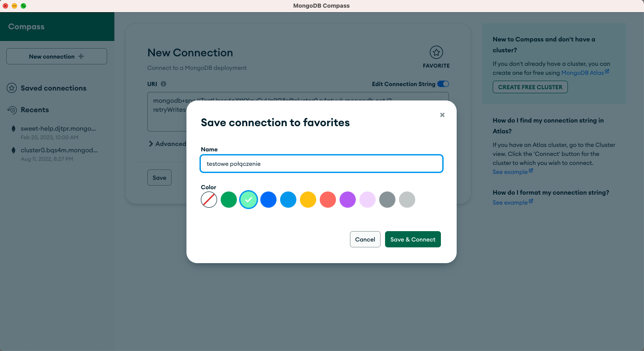Click the Save & Connect button

413,239
